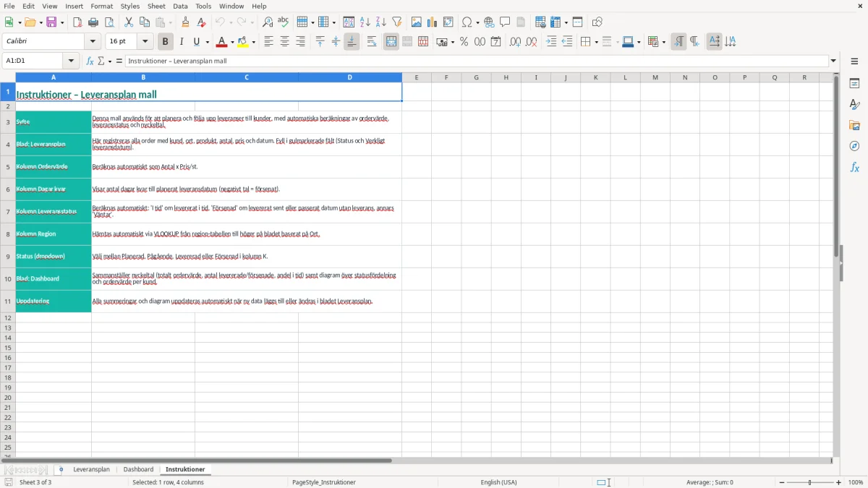
Task: Sort descending Z to A
Action: pos(381,22)
